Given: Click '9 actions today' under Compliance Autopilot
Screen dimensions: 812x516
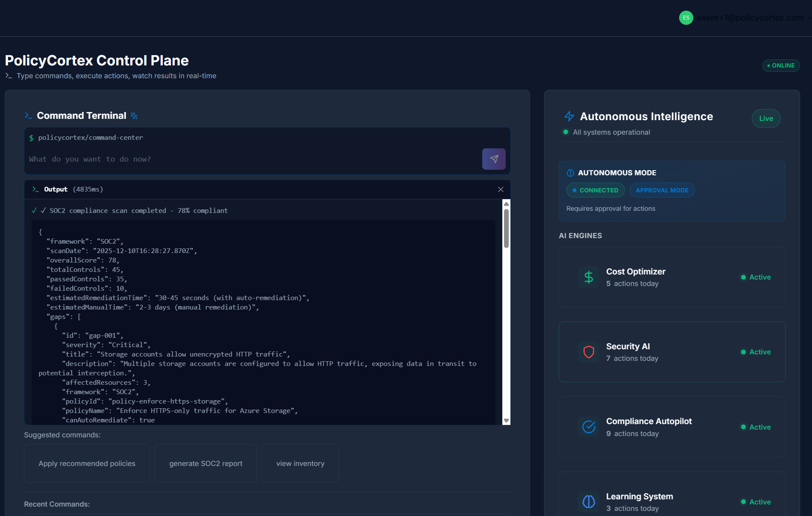Looking at the screenshot, I should (632, 433).
